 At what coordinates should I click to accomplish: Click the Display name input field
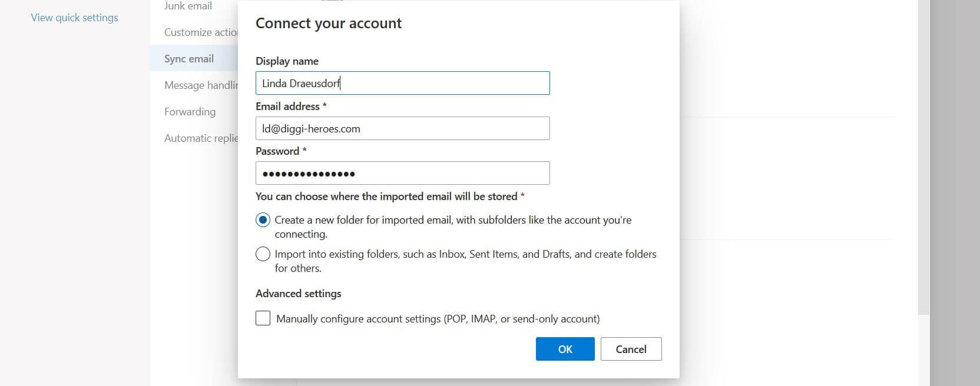tap(402, 83)
